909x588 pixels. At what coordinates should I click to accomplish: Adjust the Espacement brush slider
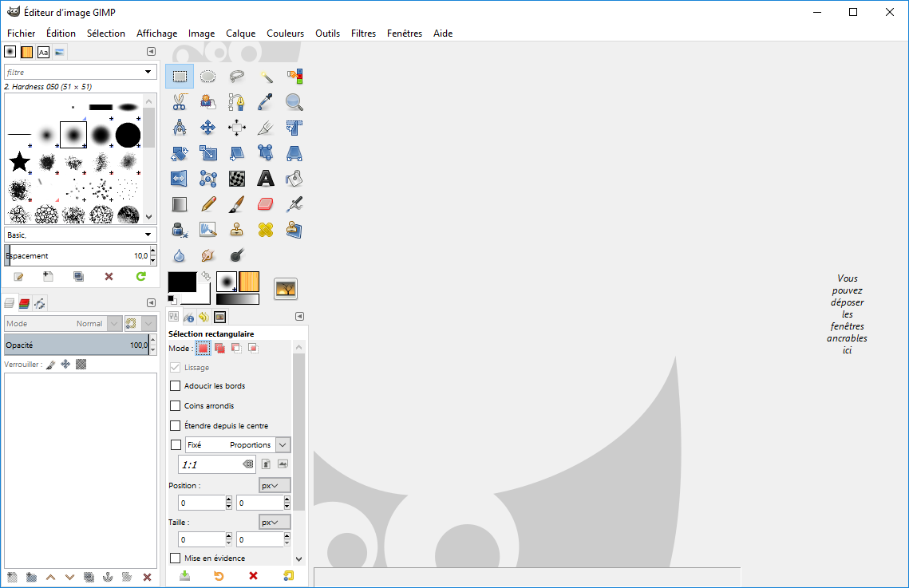coord(77,255)
